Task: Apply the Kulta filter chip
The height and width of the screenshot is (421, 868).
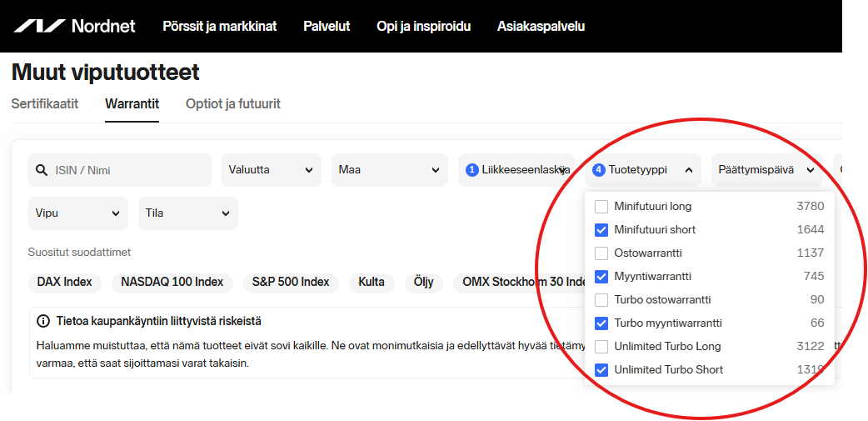Action: coord(372,283)
